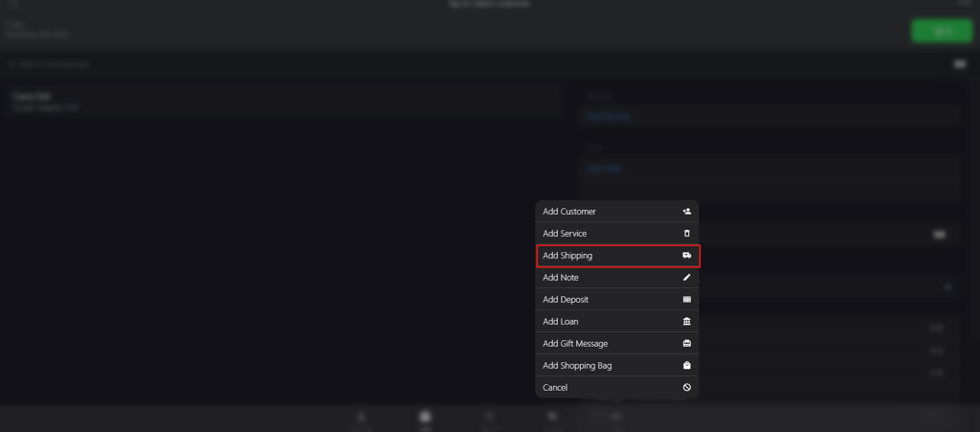
Task: Choose Add Shopping Bag from the list
Action: click(617, 365)
